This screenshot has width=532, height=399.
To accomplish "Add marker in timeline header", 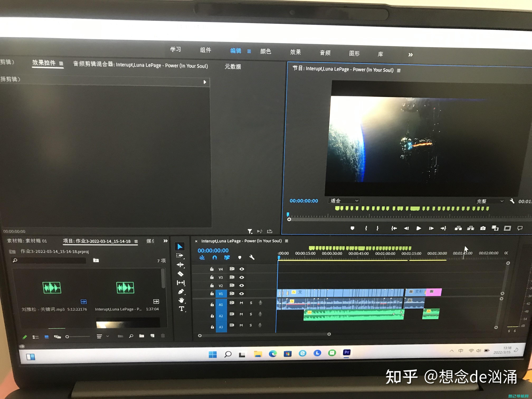I will pos(239,258).
